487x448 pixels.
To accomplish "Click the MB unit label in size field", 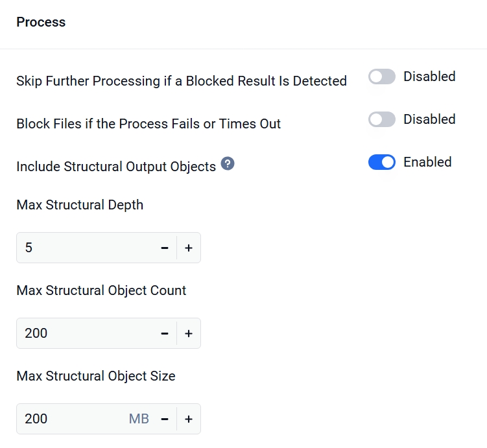I will point(139,419).
